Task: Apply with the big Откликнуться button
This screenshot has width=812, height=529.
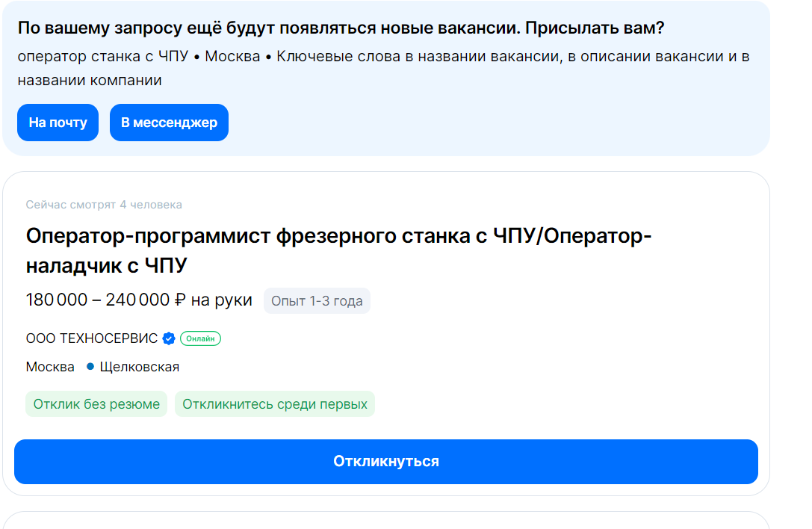Action: pyautogui.click(x=385, y=462)
